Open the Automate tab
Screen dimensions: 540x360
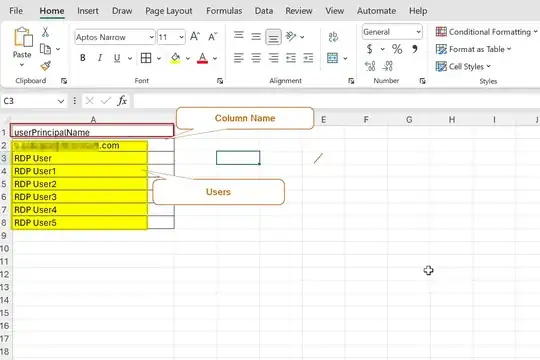[376, 11]
